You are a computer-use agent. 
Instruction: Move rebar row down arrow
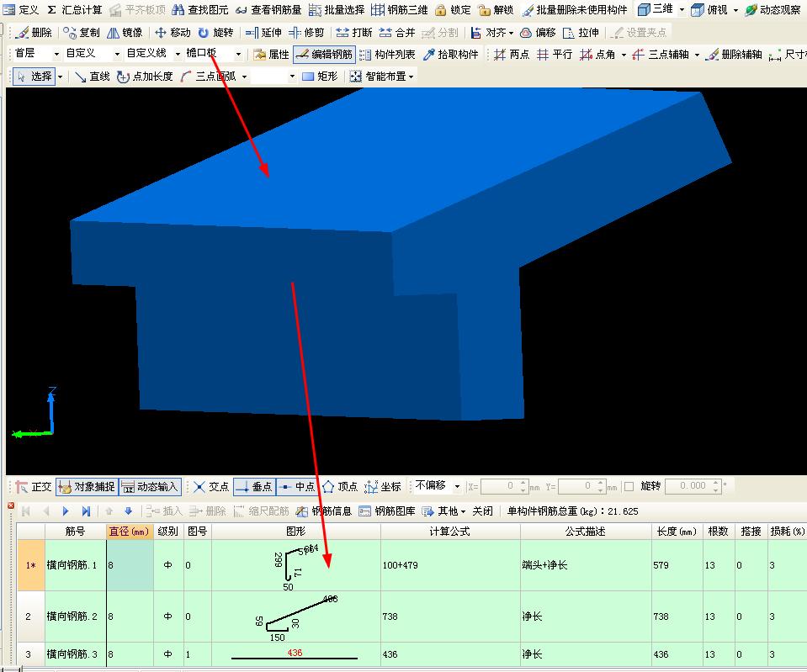coord(129,511)
